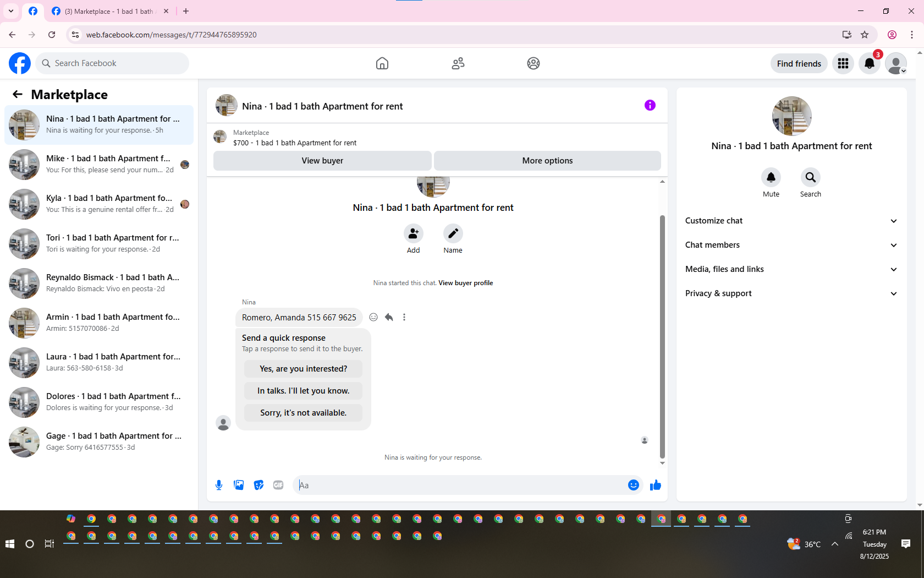Open the View buyer profile link
This screenshot has height=578, width=924.
tap(465, 283)
